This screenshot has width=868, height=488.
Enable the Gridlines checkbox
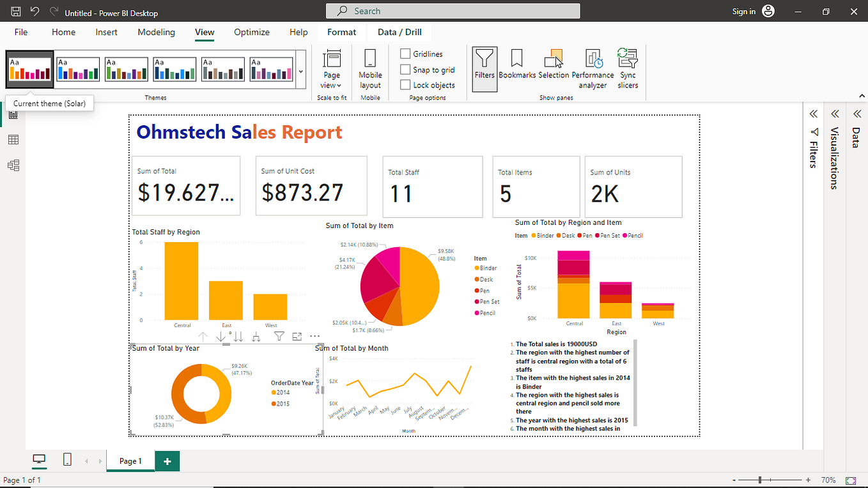pyautogui.click(x=405, y=54)
